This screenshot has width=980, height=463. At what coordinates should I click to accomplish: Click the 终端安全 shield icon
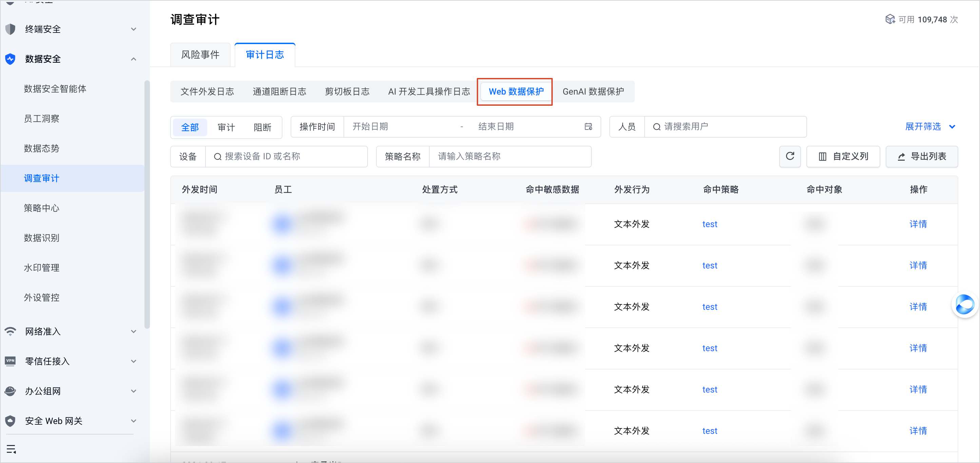[x=10, y=29]
